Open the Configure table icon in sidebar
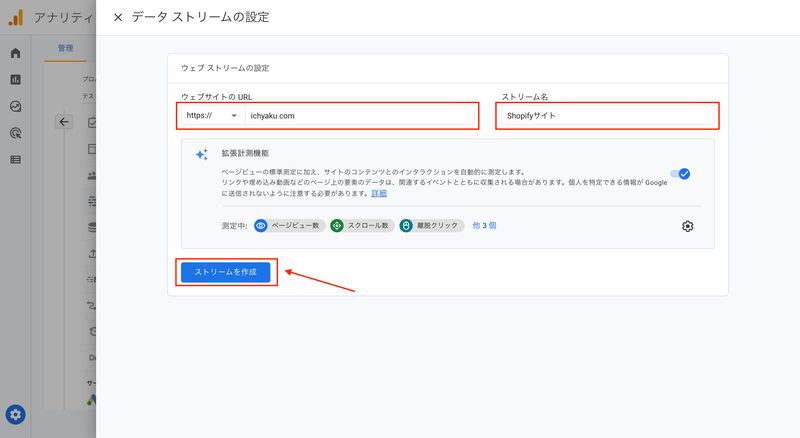This screenshot has height=438, width=800. [x=15, y=160]
